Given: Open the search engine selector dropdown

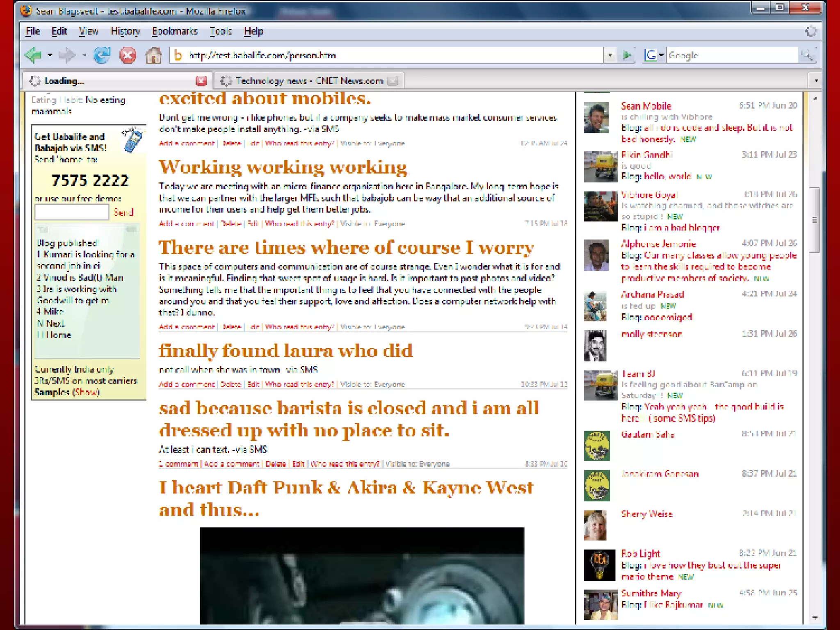Looking at the screenshot, I should point(661,55).
